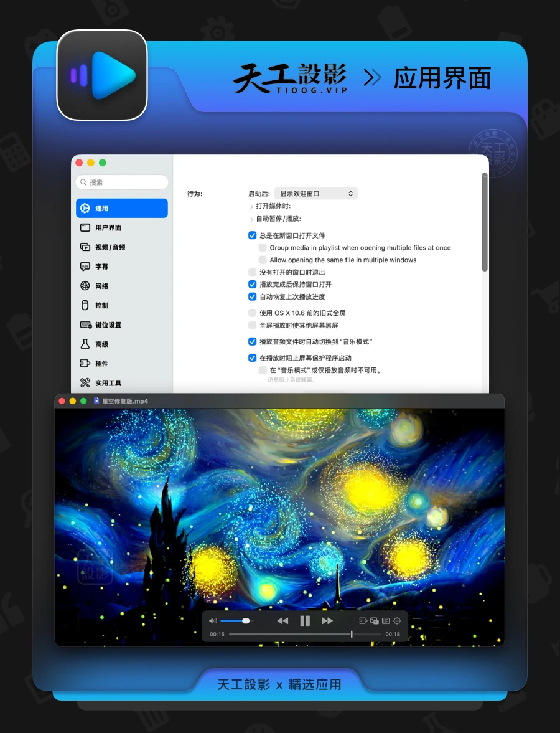Close the preferences window with red button
The image size is (560, 733).
79,163
